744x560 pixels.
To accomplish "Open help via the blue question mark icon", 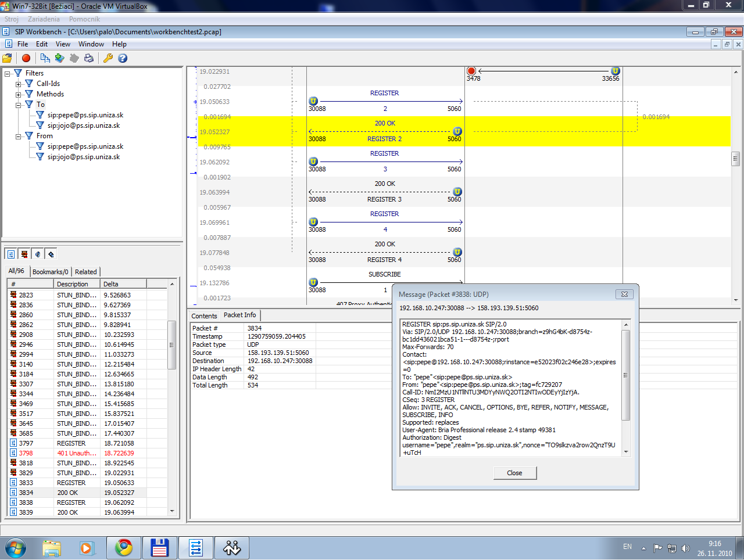I will pos(123,58).
